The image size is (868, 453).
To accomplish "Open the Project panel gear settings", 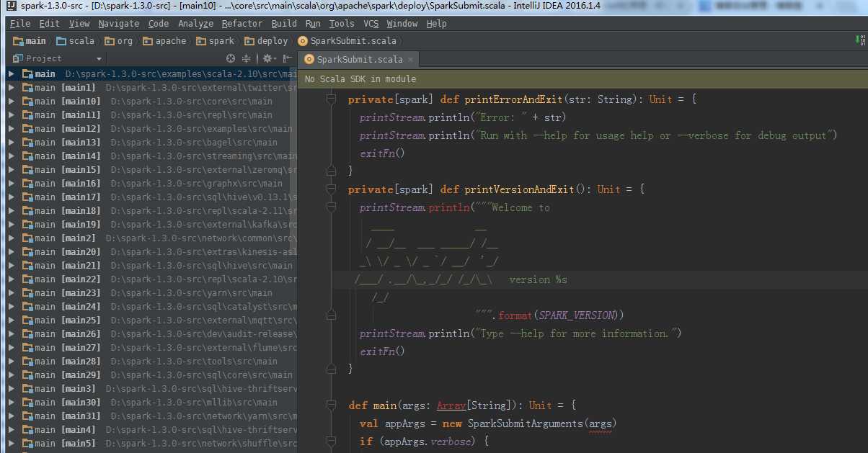I will [268, 58].
